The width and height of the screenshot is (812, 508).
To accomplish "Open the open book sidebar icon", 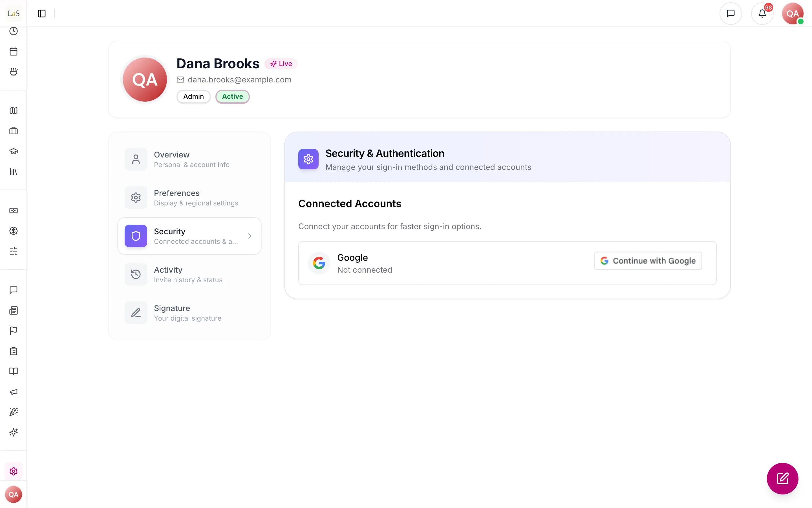I will [x=14, y=371].
